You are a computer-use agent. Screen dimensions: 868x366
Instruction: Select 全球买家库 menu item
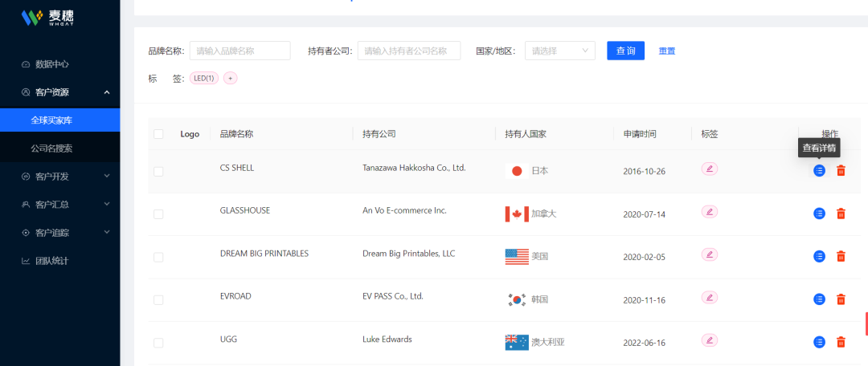pos(59,120)
